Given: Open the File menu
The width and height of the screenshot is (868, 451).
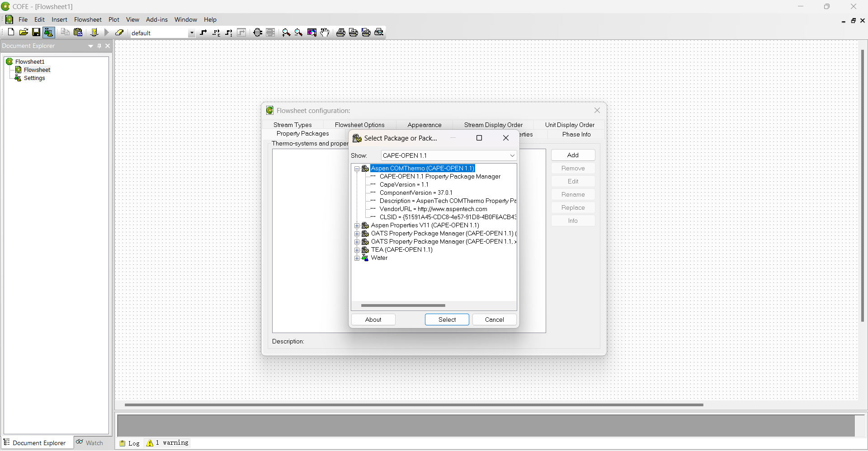Looking at the screenshot, I should 23,20.
